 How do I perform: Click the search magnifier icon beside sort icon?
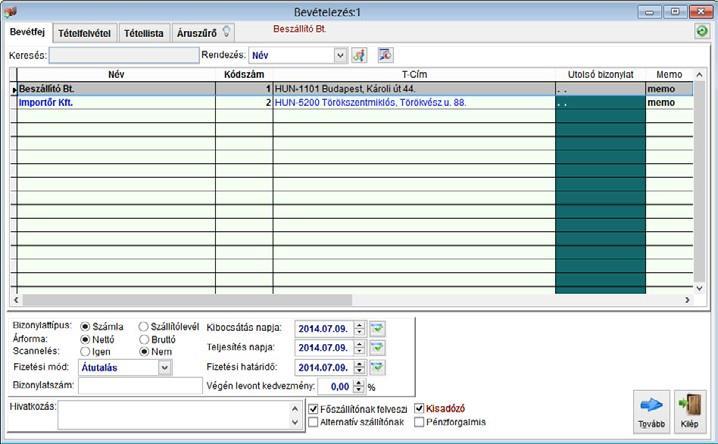[386, 55]
